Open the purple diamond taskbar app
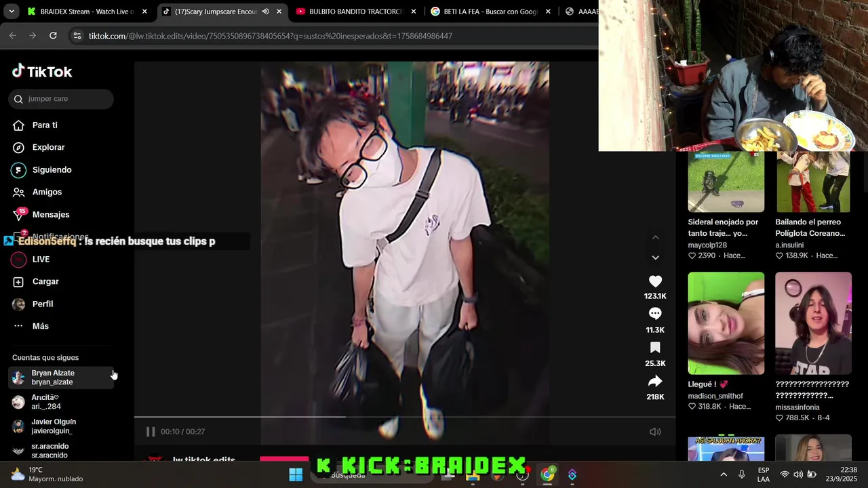Screen dimensions: 868x488 [x=572, y=475]
